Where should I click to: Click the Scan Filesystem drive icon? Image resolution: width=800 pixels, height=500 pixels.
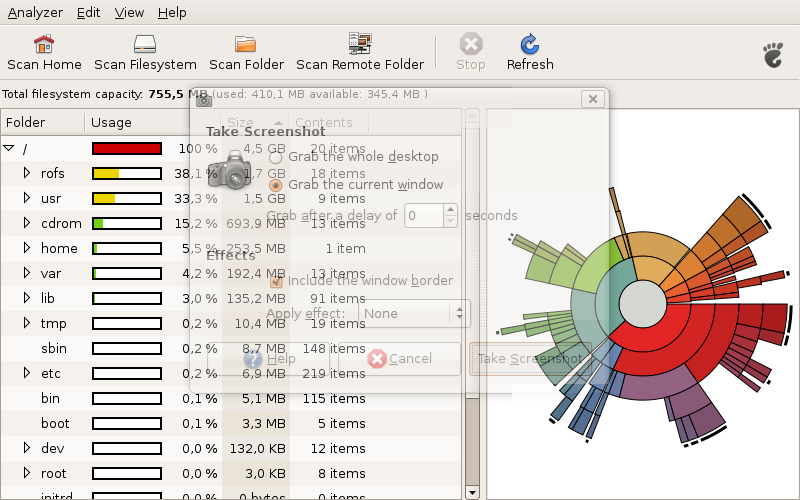click(x=145, y=44)
